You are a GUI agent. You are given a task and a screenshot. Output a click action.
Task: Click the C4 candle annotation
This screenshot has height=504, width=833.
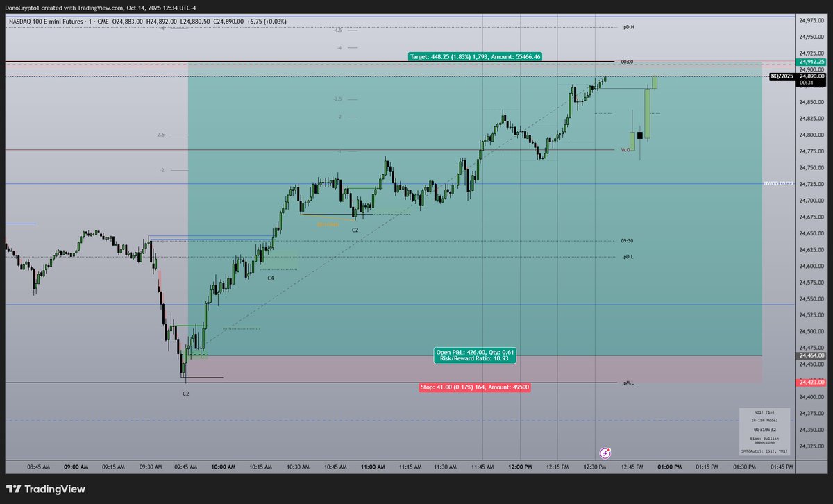271,278
